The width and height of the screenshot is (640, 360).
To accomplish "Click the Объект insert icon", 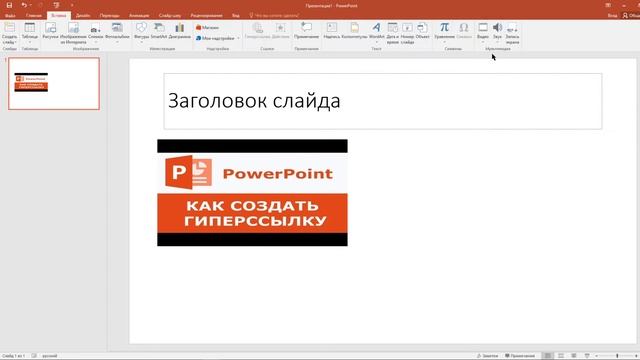I will click(x=422, y=31).
